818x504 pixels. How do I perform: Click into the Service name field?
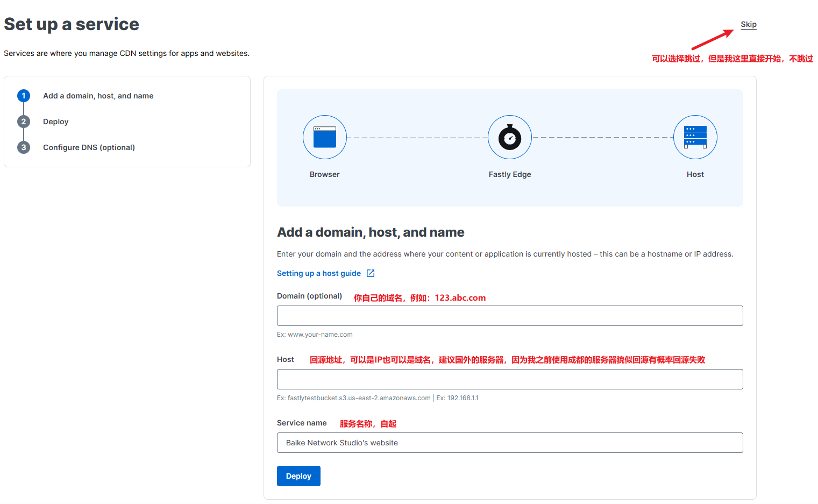(x=510, y=443)
